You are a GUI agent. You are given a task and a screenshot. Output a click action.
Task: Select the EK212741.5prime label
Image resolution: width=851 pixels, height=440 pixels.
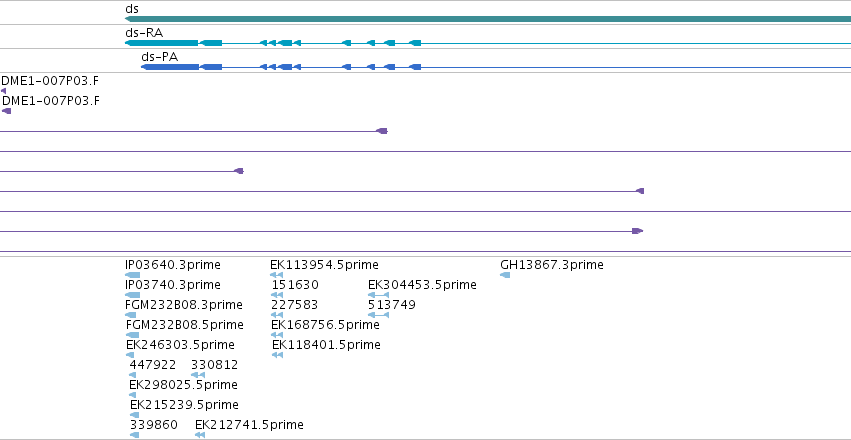point(249,425)
